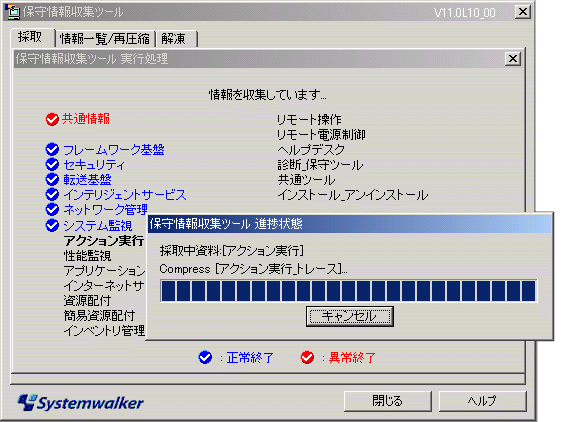Select the 性能監視 entry

pyautogui.click(x=87, y=256)
